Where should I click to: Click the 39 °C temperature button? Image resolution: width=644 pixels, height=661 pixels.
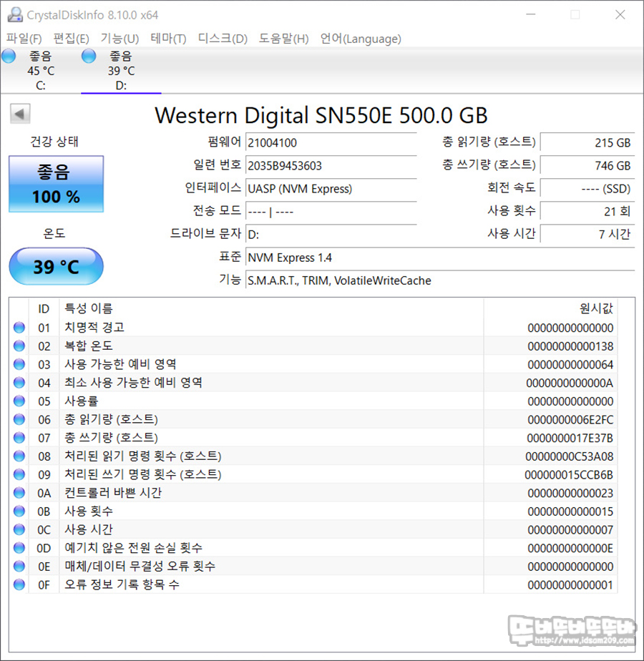point(56,266)
